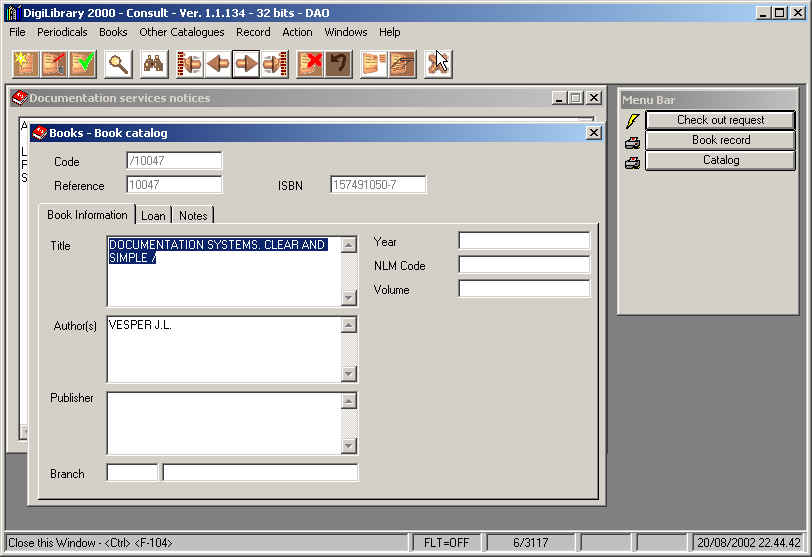Click the printer icon beside Catalog
This screenshot has height=557, width=812.
click(632, 163)
